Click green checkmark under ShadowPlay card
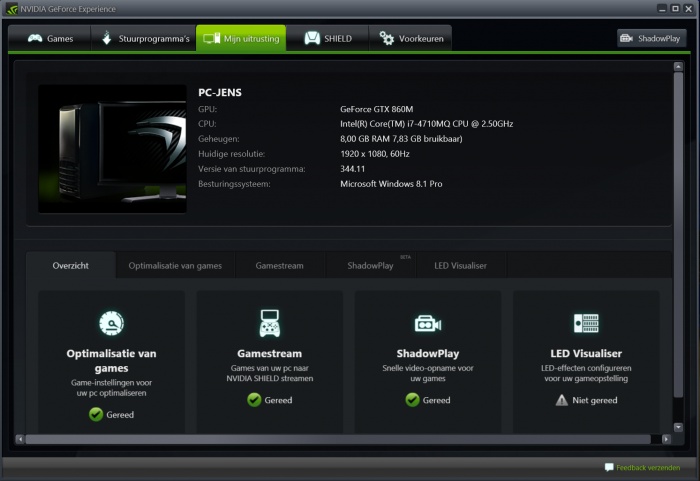The image size is (700, 481). (x=412, y=400)
